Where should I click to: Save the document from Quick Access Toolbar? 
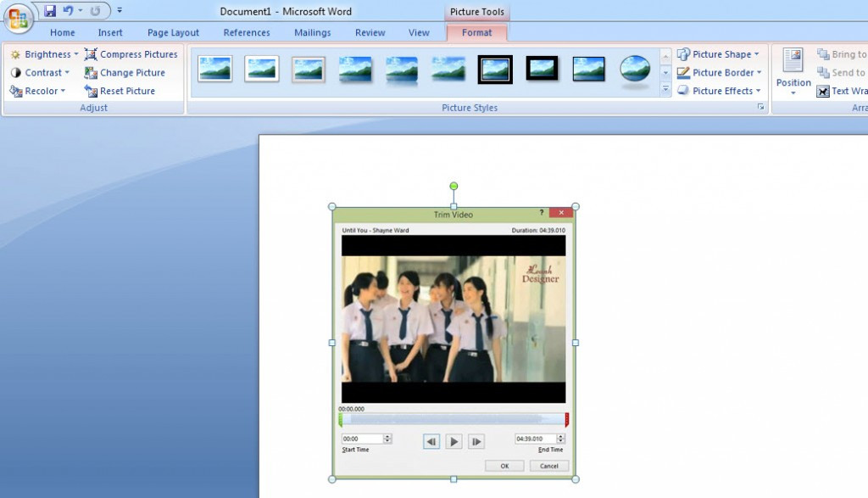click(x=50, y=10)
